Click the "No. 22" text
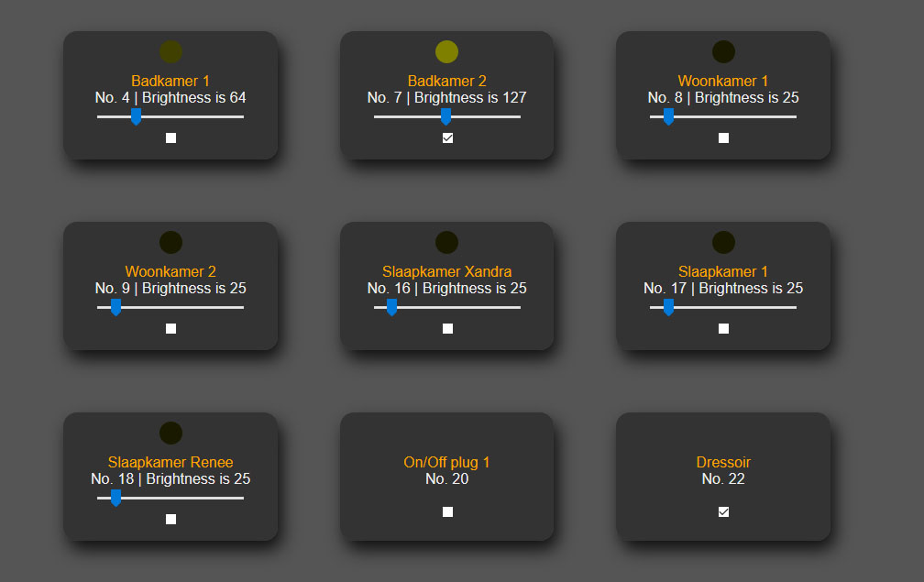Screen dimensions: 924x582 tap(723, 479)
